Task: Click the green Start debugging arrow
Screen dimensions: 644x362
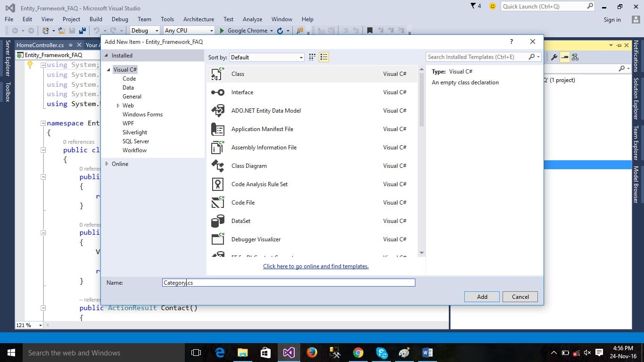Action: [223, 31]
